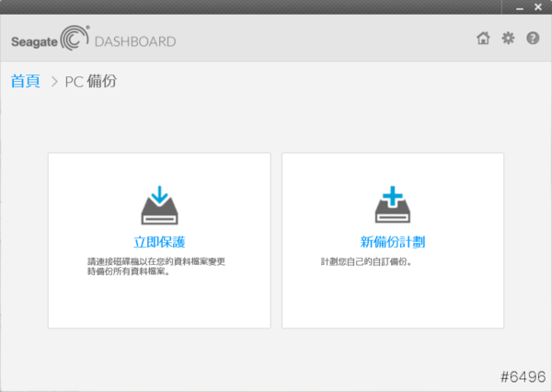552x392 pixels.
Task: Click the 請連接磁碟機 description text
Action: 156,267
